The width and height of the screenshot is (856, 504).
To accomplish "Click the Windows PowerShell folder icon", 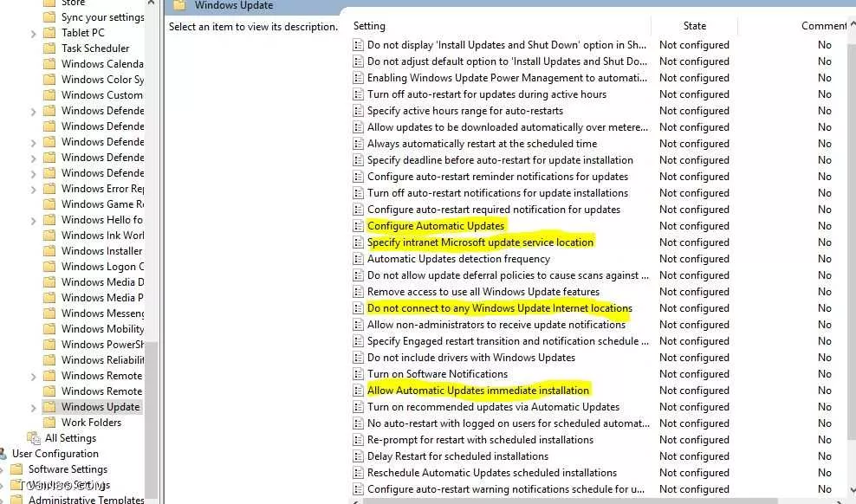I will (x=49, y=344).
